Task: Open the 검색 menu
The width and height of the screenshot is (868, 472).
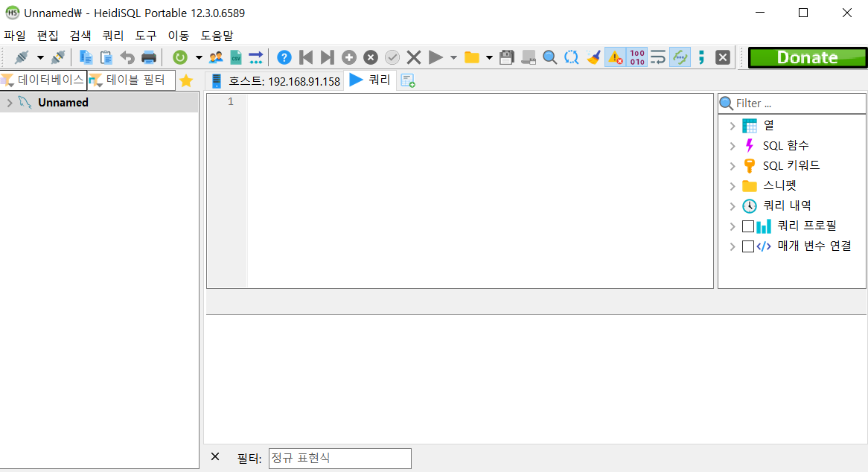Action: click(x=80, y=36)
